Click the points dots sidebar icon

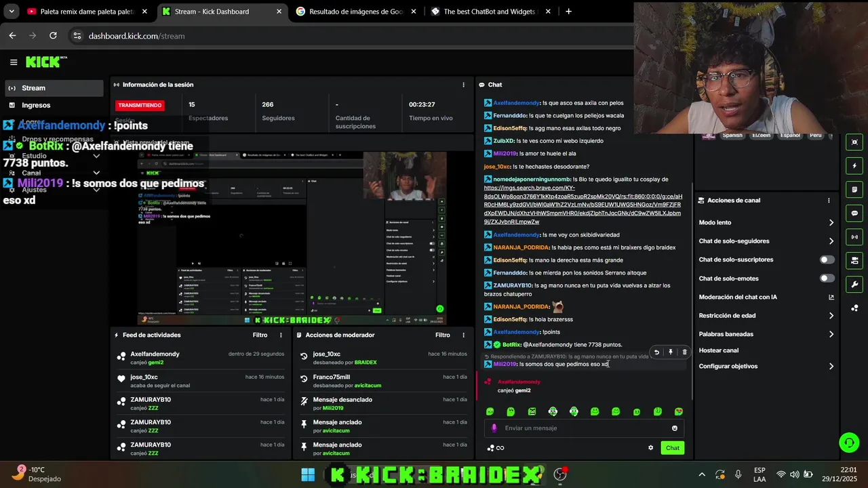tap(854, 308)
